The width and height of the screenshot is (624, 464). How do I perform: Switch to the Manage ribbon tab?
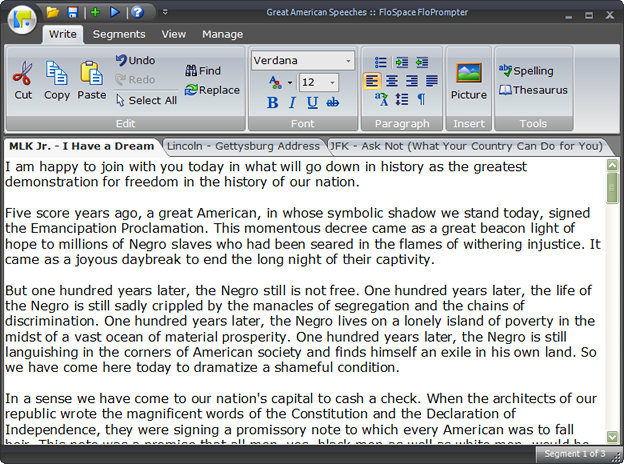click(x=222, y=34)
